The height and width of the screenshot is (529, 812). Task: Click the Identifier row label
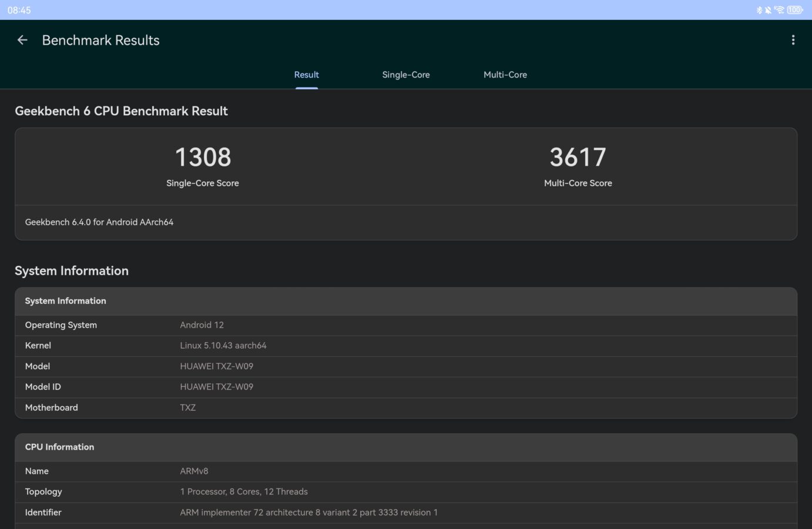43,513
